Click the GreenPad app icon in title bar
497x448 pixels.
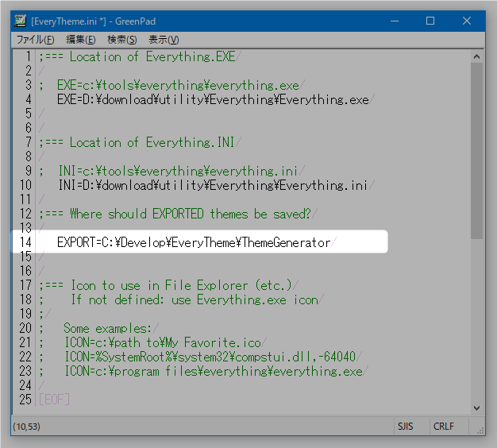click(x=21, y=21)
